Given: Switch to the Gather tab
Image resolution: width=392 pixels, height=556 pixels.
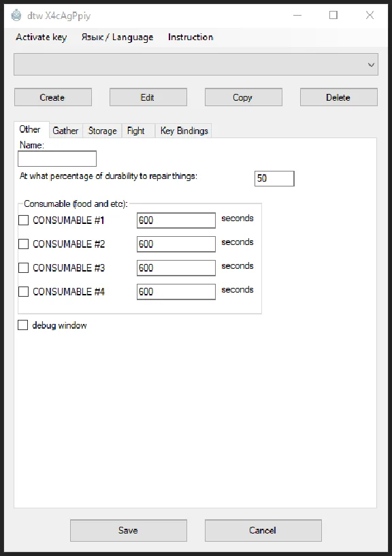Looking at the screenshot, I should pyautogui.click(x=65, y=131).
